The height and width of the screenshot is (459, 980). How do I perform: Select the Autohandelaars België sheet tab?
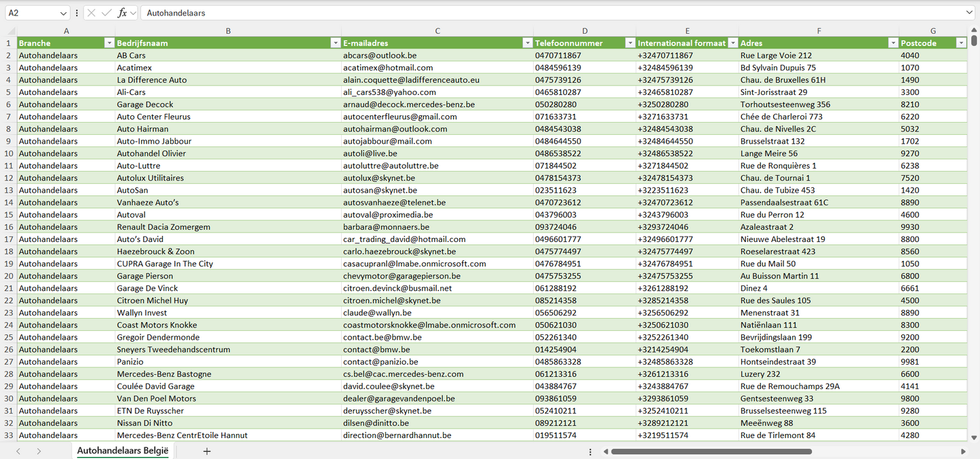(122, 451)
